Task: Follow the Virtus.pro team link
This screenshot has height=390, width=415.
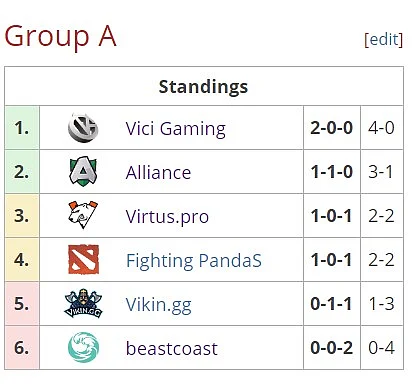Action: [167, 217]
